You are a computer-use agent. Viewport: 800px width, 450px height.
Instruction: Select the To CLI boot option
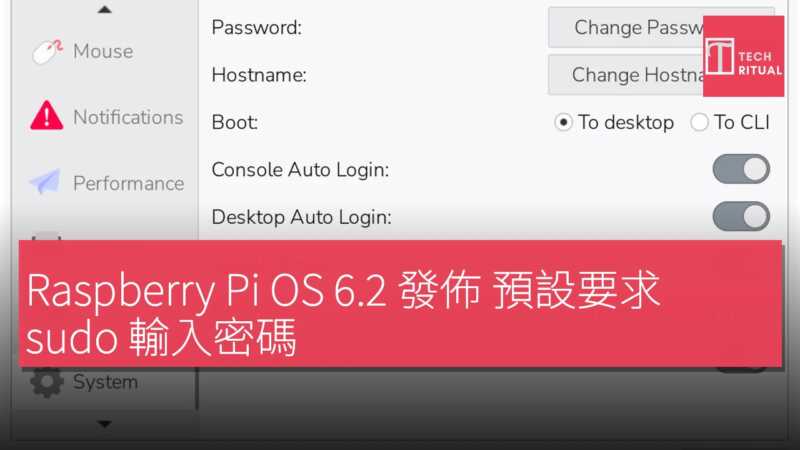pos(696,122)
